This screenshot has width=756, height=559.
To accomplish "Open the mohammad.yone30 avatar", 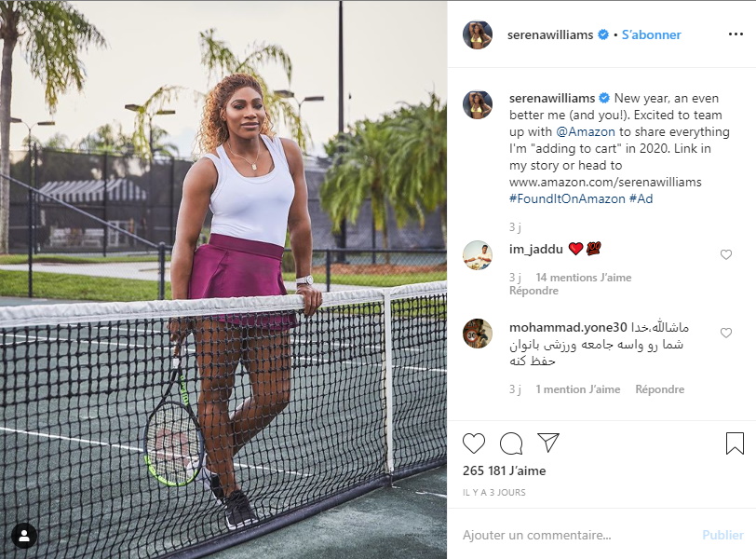I will (478, 334).
